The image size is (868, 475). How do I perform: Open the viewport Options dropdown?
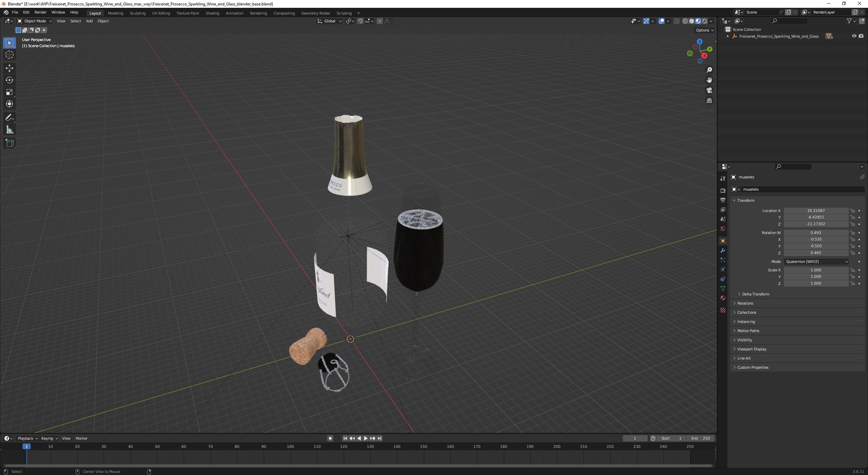point(705,30)
